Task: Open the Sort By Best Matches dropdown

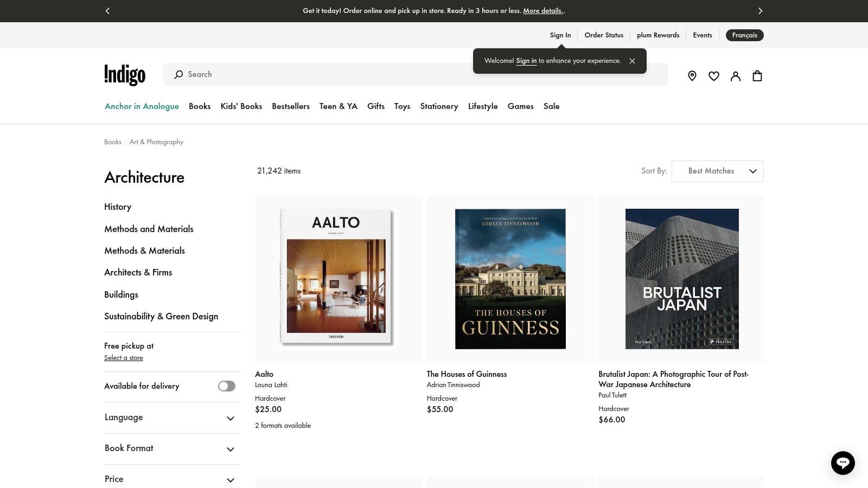Action: 717,171
